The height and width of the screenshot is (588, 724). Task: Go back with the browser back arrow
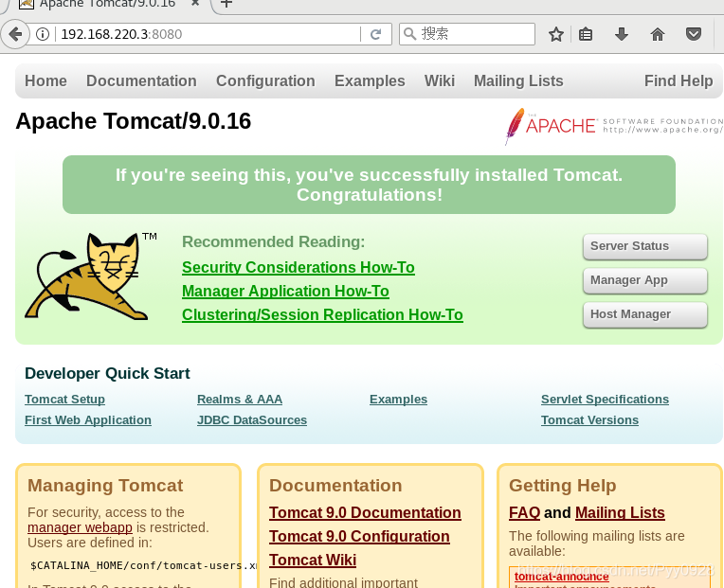point(15,34)
